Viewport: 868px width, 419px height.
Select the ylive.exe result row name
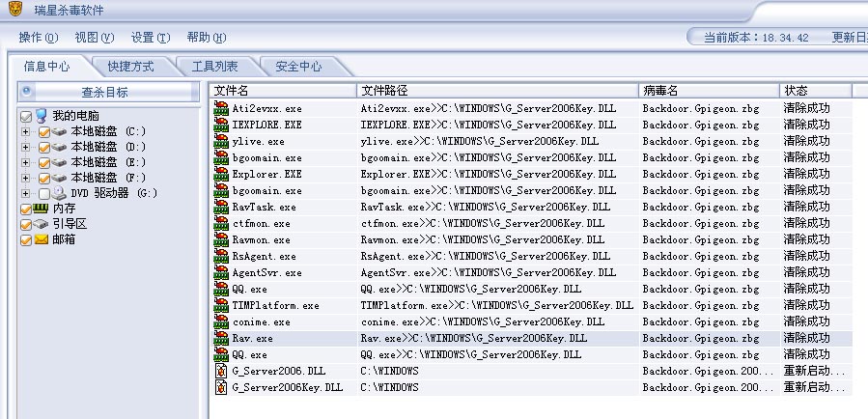coord(258,141)
